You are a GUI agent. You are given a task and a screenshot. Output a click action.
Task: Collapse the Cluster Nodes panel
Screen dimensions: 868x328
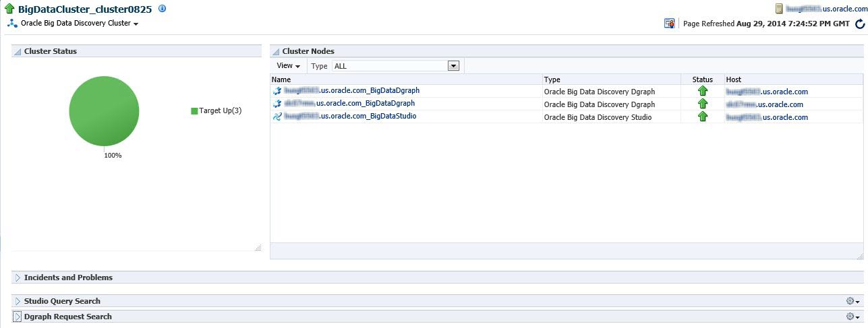(276, 51)
